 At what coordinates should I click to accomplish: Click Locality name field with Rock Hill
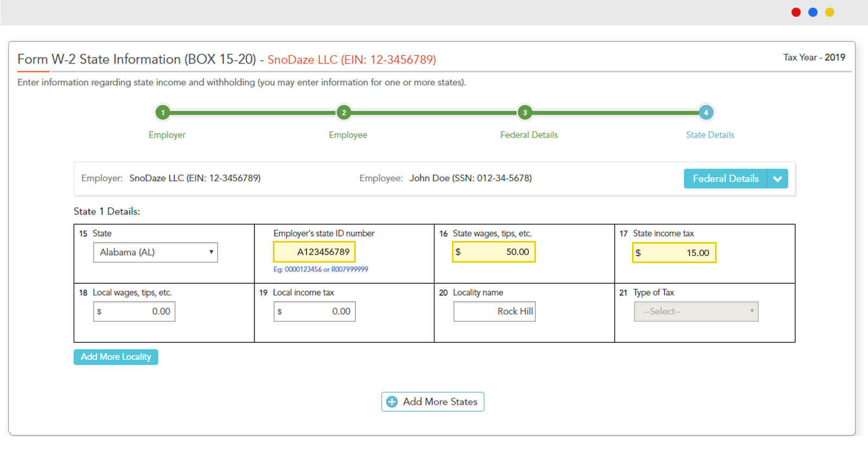[x=494, y=311]
